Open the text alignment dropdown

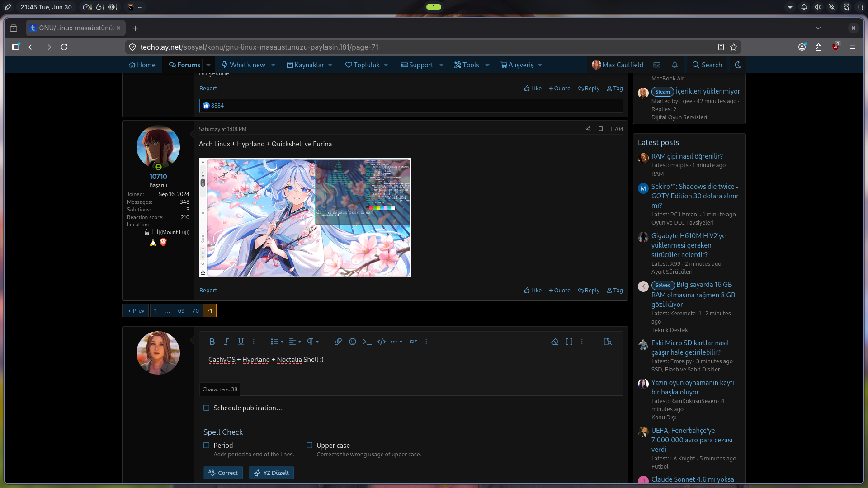click(x=295, y=342)
